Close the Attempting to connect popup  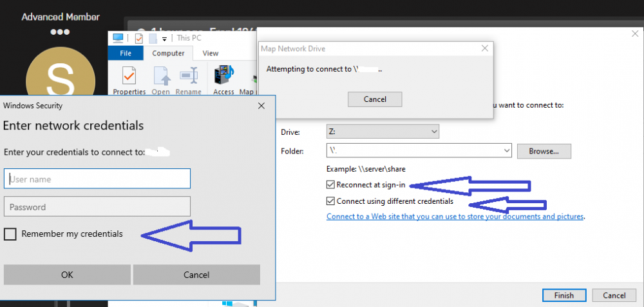pyautogui.click(x=485, y=48)
